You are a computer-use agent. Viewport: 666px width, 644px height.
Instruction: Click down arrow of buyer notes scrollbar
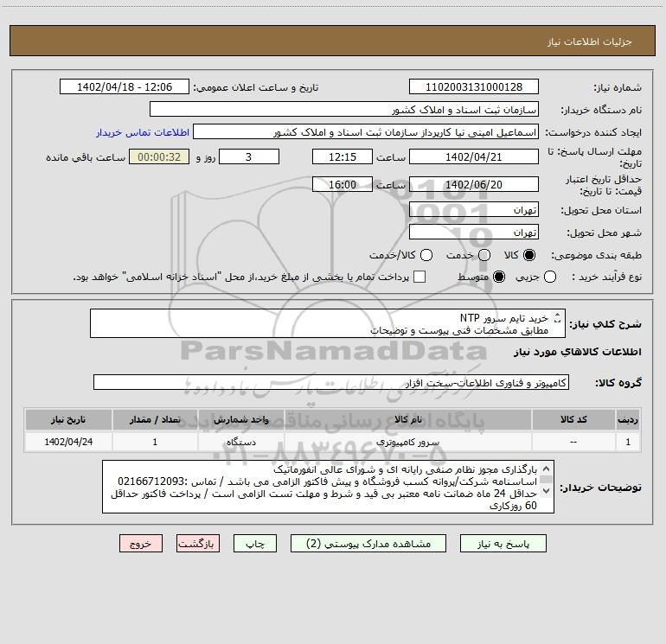pyautogui.click(x=547, y=490)
